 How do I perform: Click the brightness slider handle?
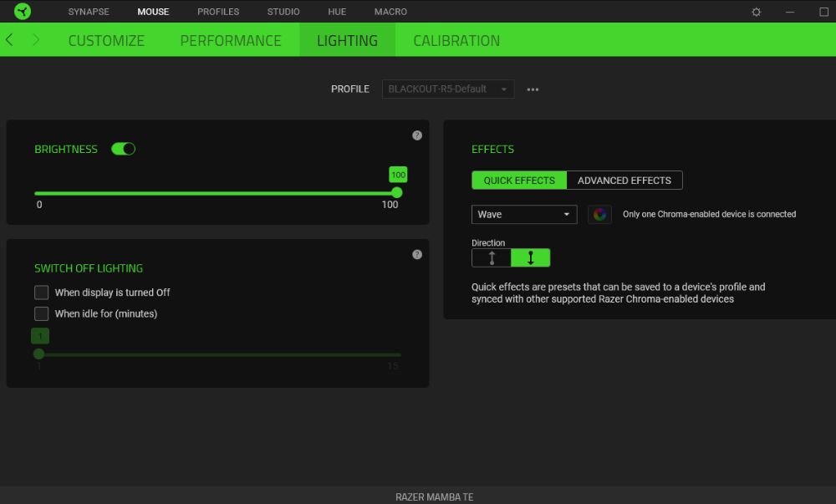(x=396, y=193)
